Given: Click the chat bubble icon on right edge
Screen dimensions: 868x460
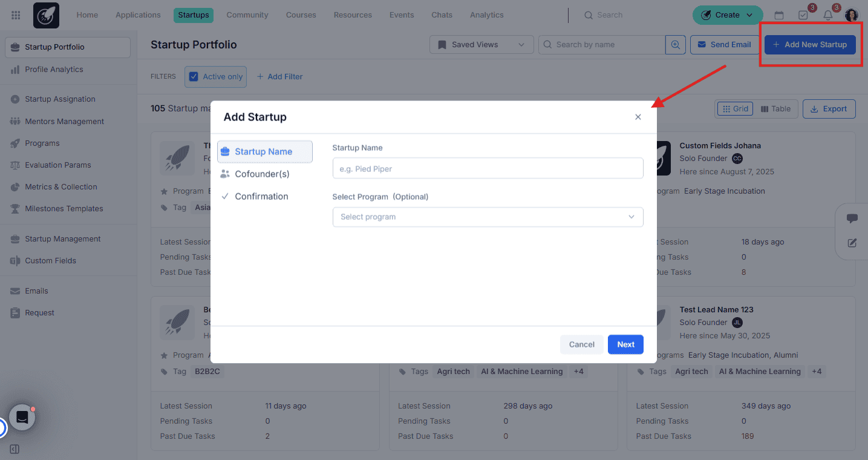Looking at the screenshot, I should (x=852, y=218).
